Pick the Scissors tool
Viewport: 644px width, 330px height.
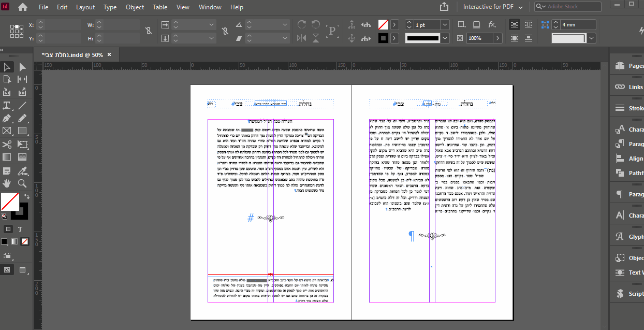pos(7,145)
